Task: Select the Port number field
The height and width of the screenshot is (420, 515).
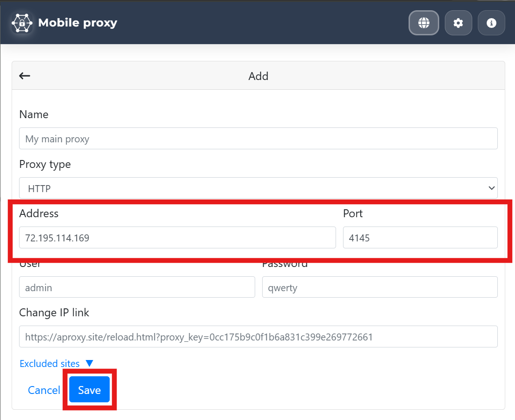Action: (x=420, y=238)
